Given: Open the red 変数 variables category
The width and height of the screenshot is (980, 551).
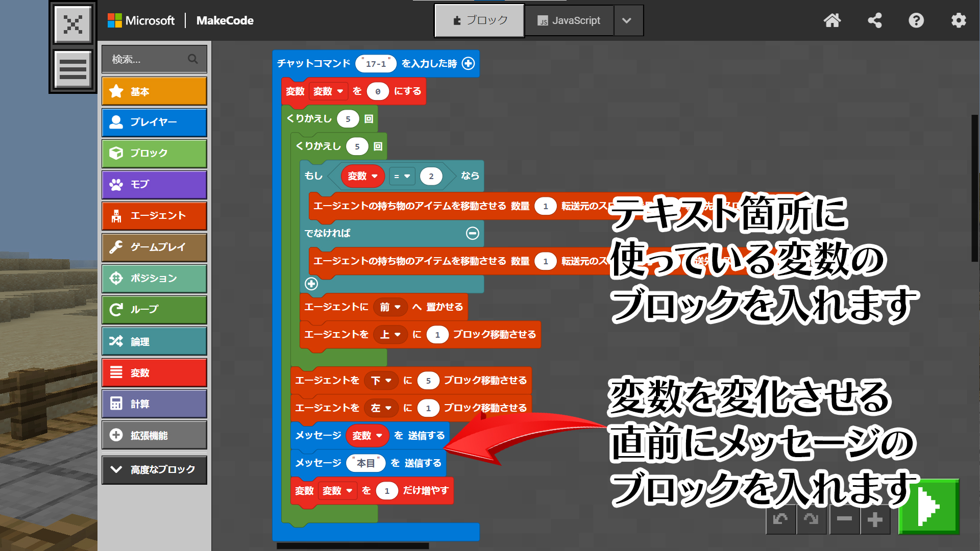Looking at the screenshot, I should pos(154,373).
